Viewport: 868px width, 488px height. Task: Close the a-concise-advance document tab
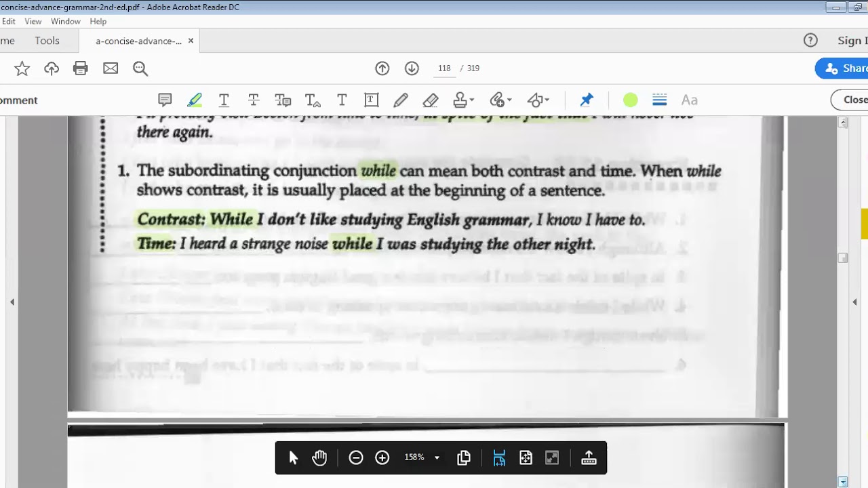click(191, 41)
